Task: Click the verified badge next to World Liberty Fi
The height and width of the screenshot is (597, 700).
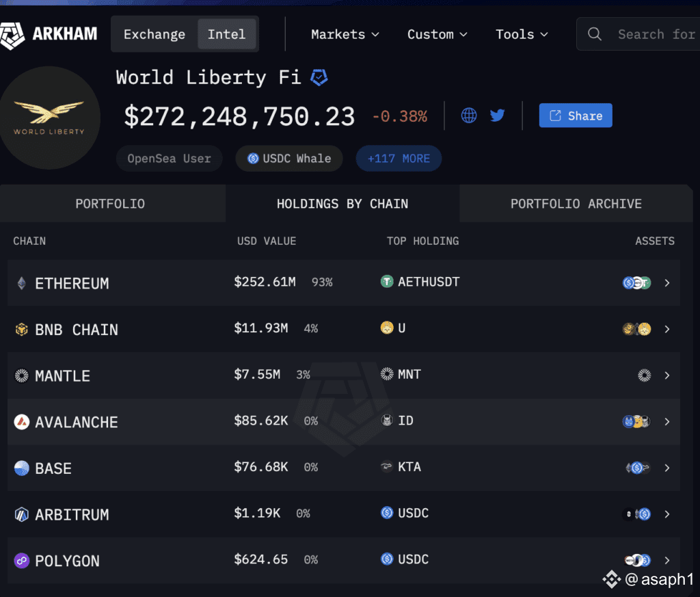Action: click(x=319, y=77)
